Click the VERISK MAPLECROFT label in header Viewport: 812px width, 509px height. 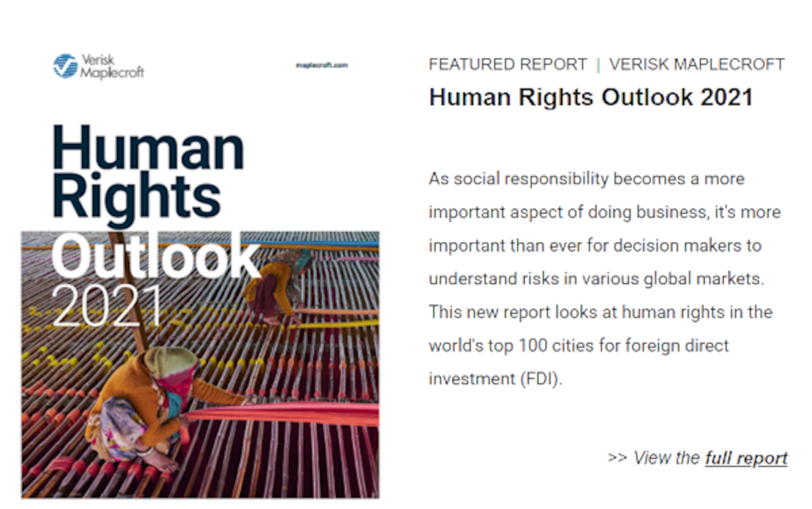tap(697, 65)
